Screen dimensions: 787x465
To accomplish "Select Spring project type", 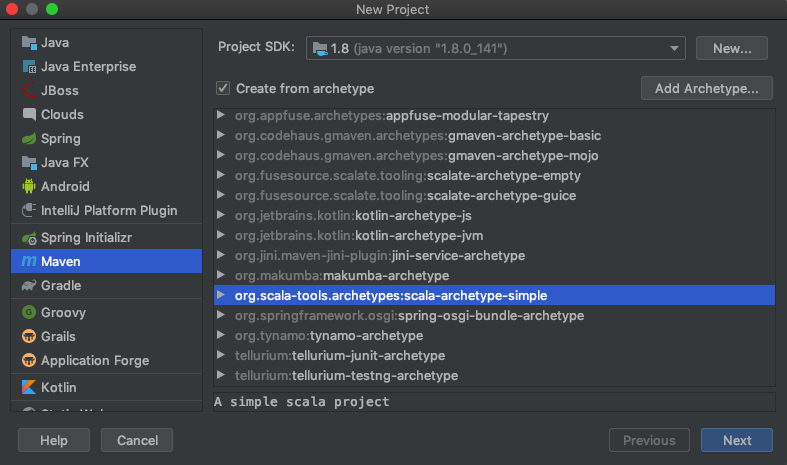I will [106, 139].
